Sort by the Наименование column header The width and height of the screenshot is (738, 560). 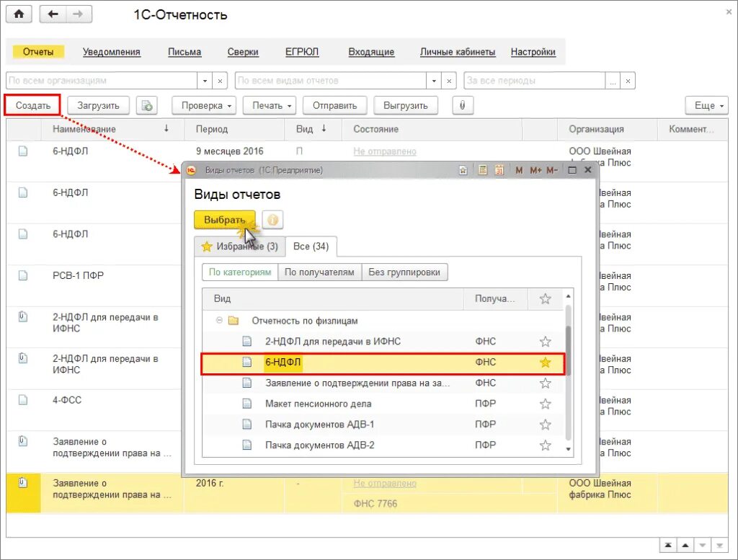(112, 129)
